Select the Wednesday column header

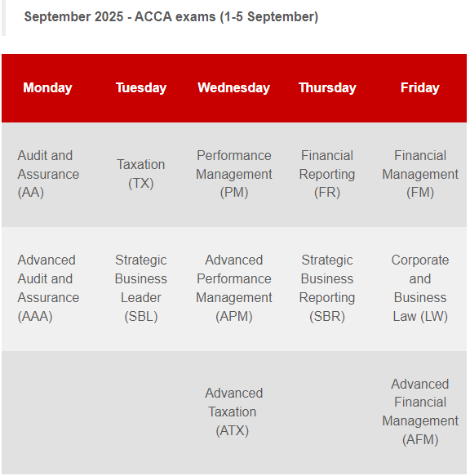[x=234, y=87]
